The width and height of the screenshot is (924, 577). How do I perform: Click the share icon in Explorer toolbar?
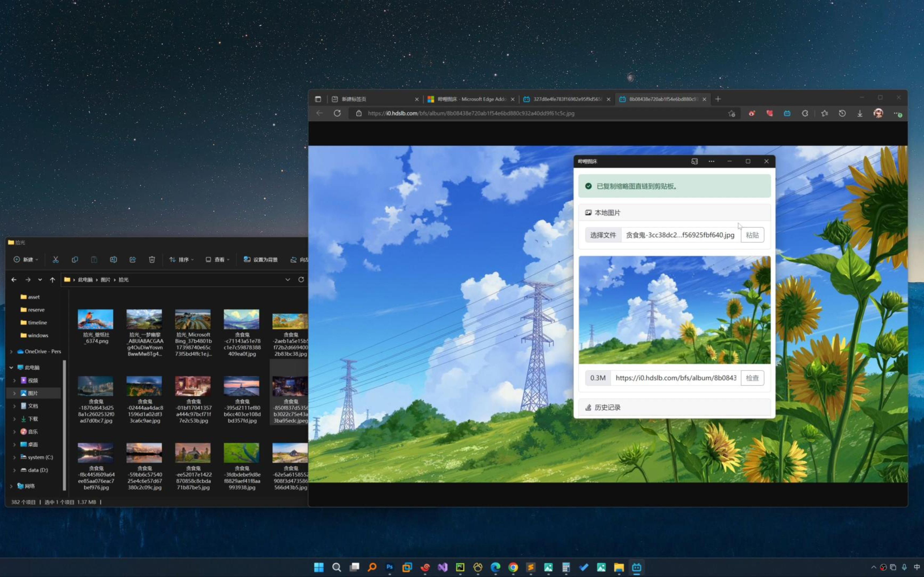tap(133, 259)
